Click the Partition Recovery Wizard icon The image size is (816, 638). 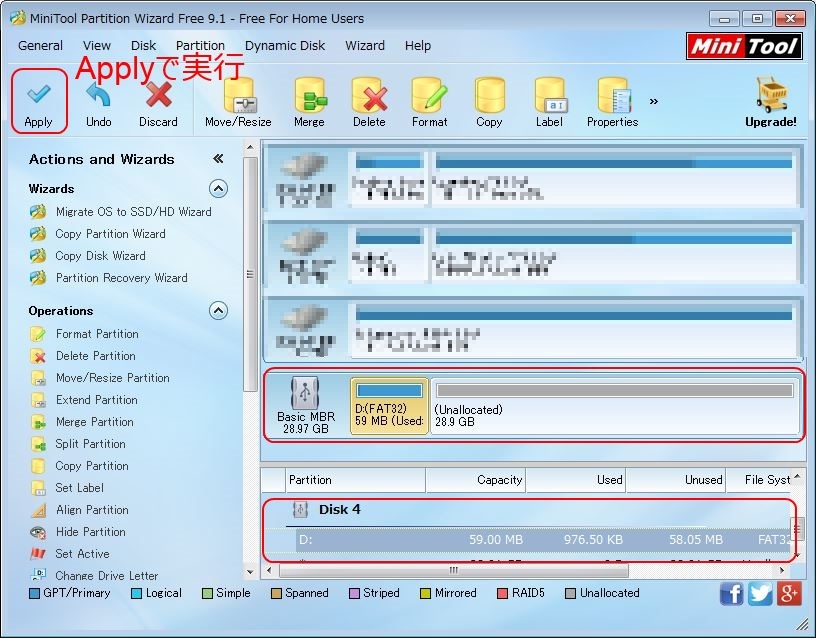(38, 278)
